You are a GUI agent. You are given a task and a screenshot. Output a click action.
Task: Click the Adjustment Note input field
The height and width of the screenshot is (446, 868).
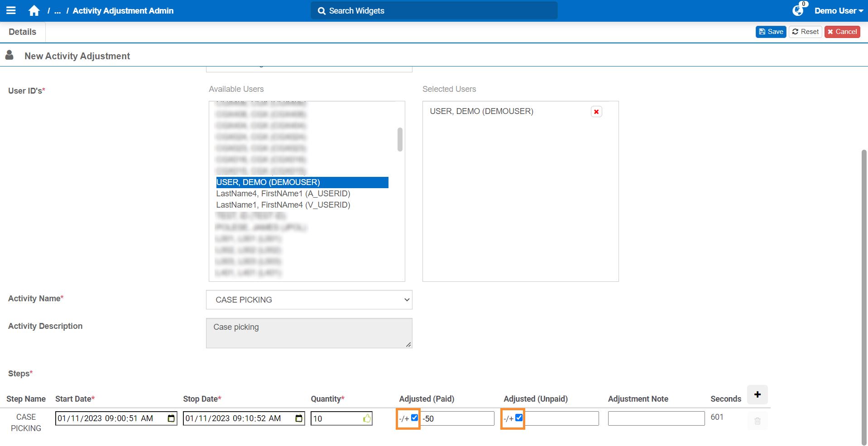[656, 418]
